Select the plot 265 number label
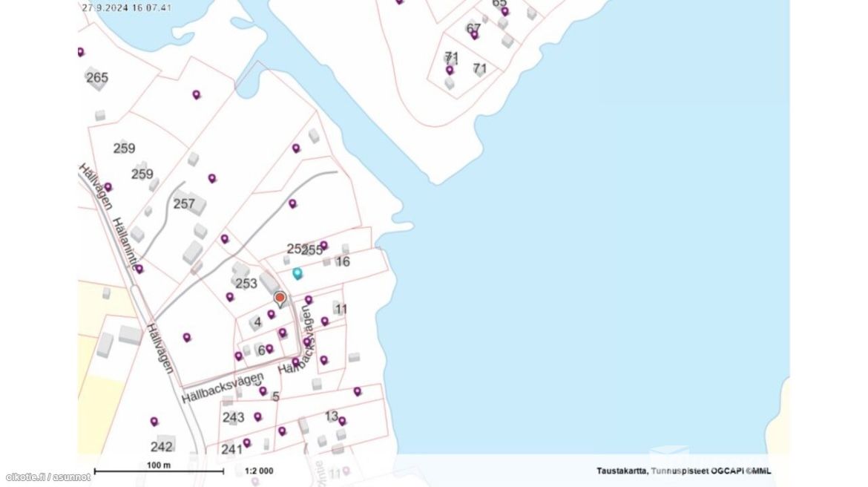 97,78
